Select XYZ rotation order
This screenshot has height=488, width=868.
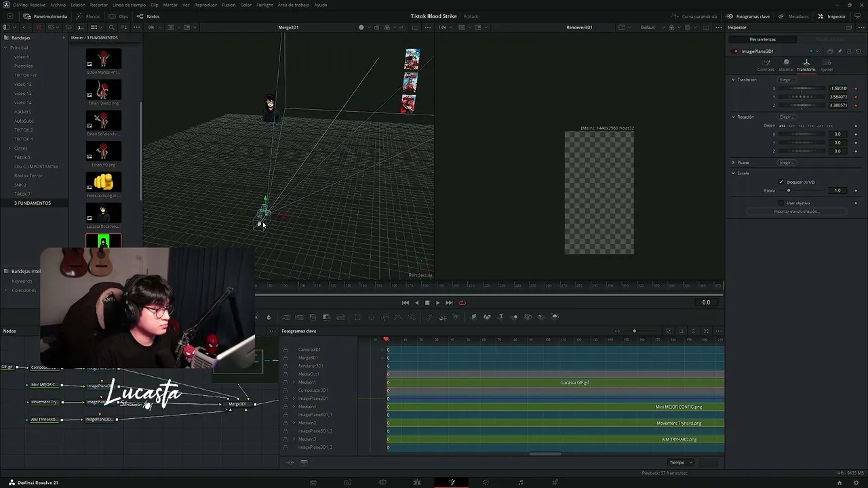point(782,125)
